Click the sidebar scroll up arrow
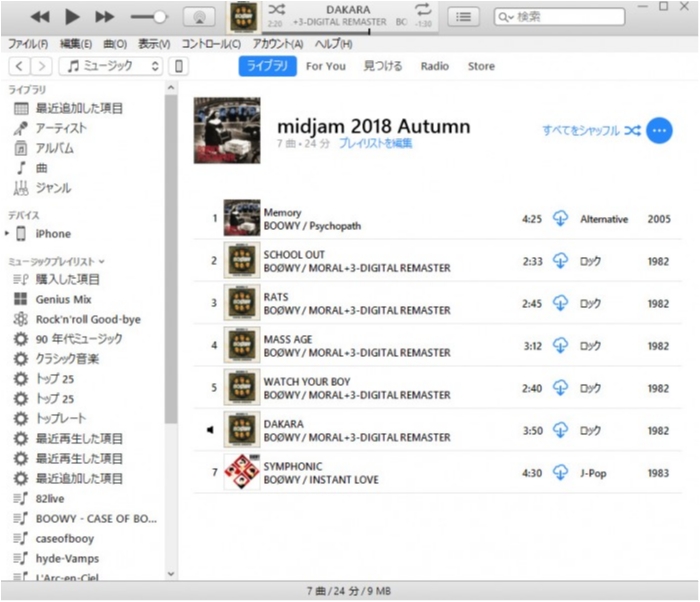The image size is (700, 602). [171, 88]
